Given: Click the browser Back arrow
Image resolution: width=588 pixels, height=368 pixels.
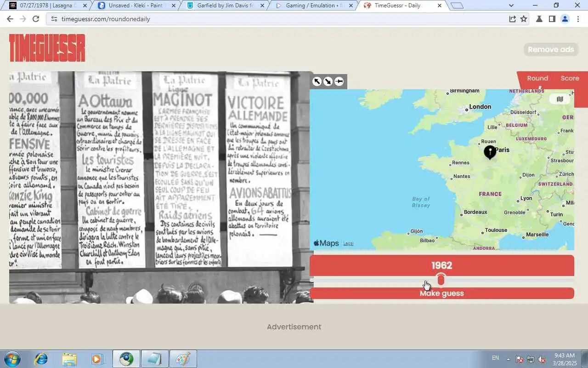Looking at the screenshot, I should (x=10, y=19).
